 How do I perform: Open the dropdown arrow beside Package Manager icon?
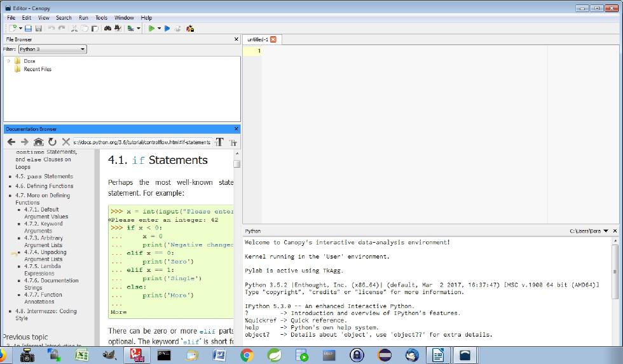click(139, 28)
